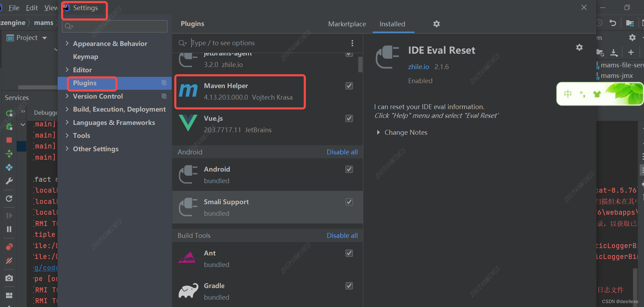Click the Gradle elephant icon
The image size is (644, 307).
[188, 291]
